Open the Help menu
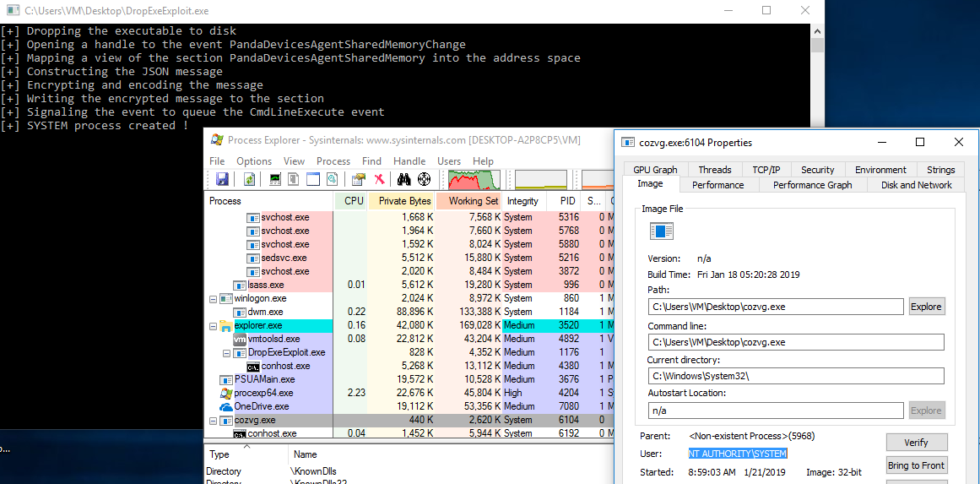Viewport: 980px width, 484px height. pyautogui.click(x=483, y=160)
